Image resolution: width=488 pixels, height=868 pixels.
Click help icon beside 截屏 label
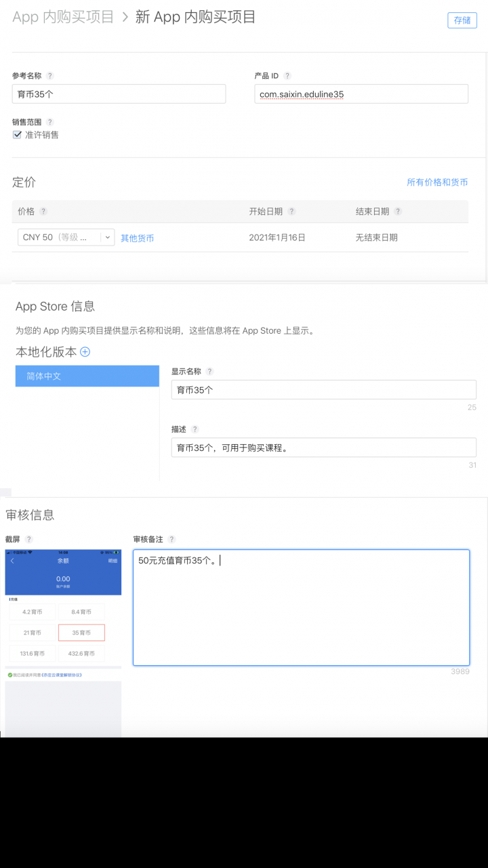(x=29, y=539)
